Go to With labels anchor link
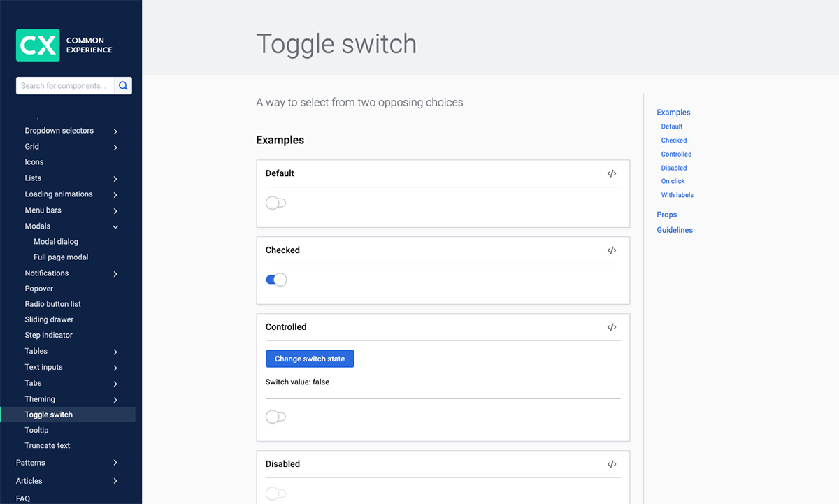The height and width of the screenshot is (504, 839). coord(677,195)
